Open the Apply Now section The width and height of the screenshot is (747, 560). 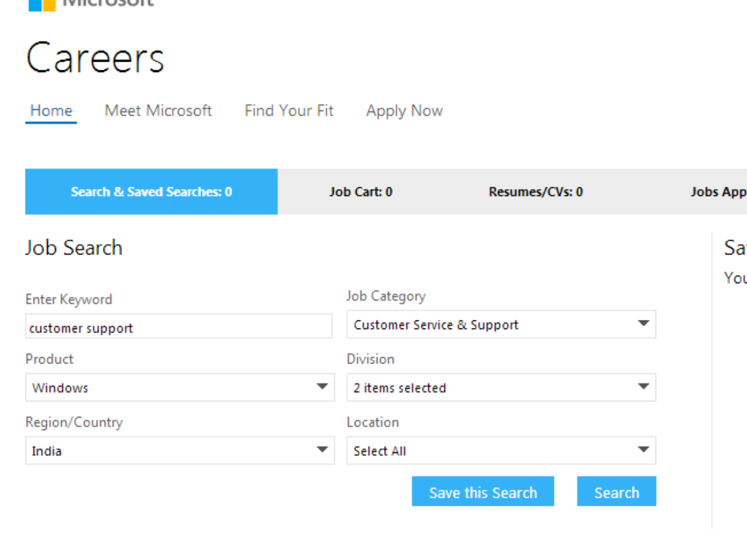click(405, 111)
